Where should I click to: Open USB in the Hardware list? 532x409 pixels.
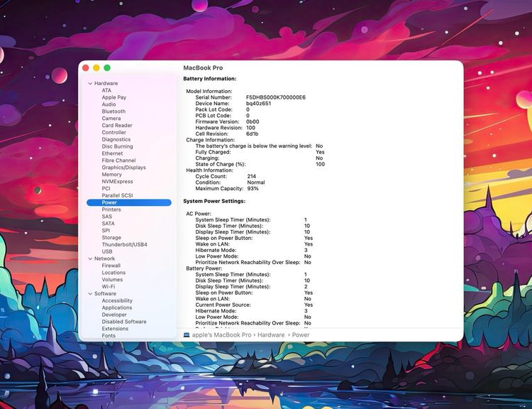107,251
